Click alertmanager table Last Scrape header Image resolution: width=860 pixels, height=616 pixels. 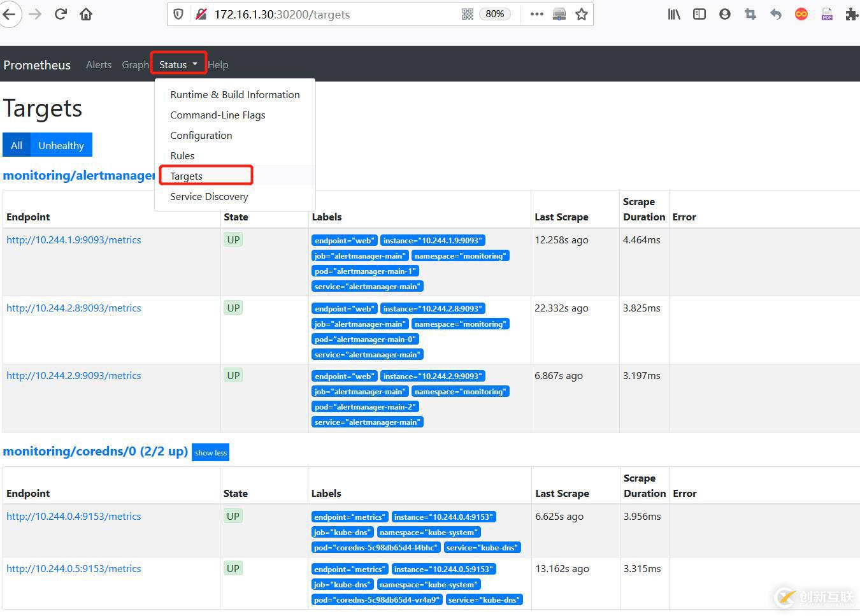click(561, 217)
